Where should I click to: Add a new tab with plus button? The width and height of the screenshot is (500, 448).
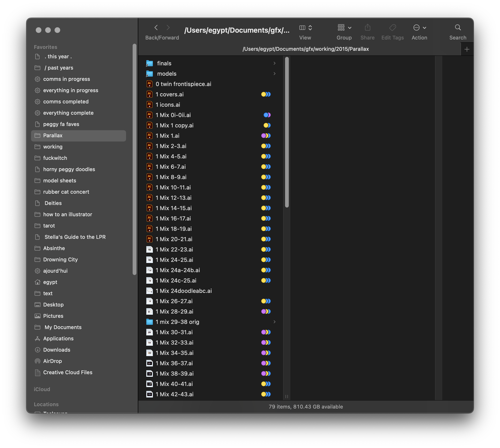point(467,49)
